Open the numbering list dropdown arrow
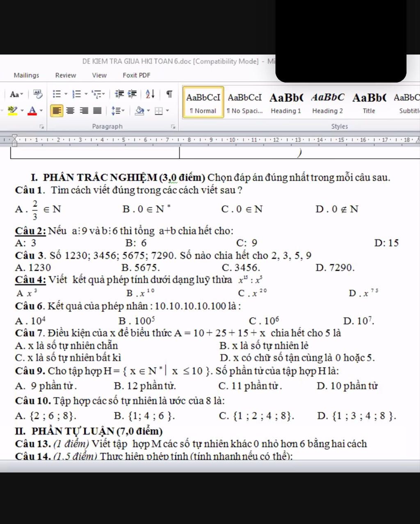This screenshot has height=524, width=420. click(86, 94)
